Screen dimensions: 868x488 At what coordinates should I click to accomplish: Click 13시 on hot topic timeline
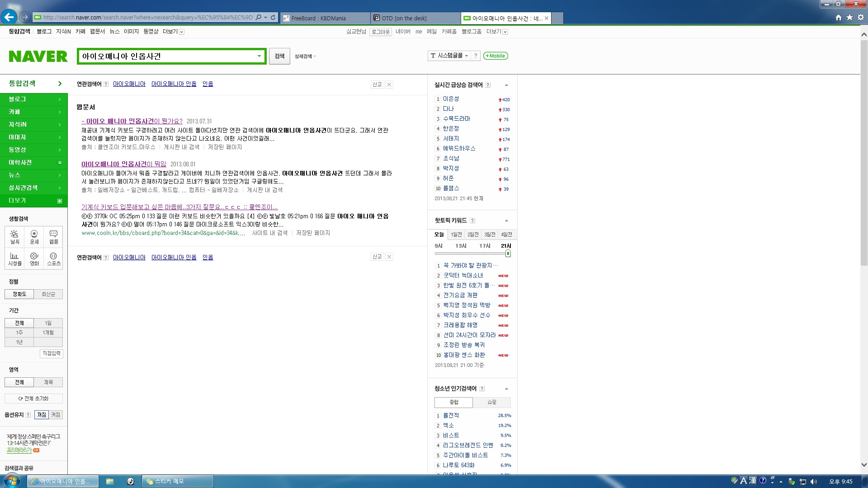[461, 246]
